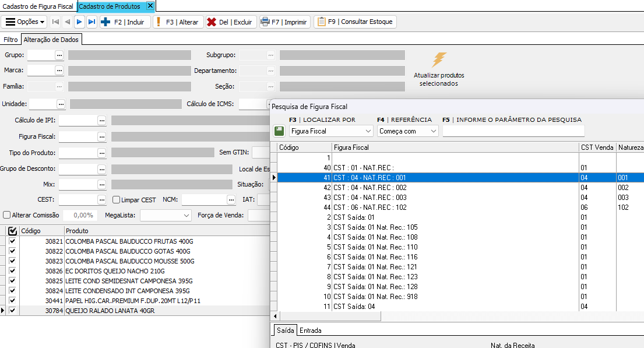644x348 pixels.
Task: Click the lightning Atualizar produtos selecionados icon
Action: pyautogui.click(x=439, y=60)
